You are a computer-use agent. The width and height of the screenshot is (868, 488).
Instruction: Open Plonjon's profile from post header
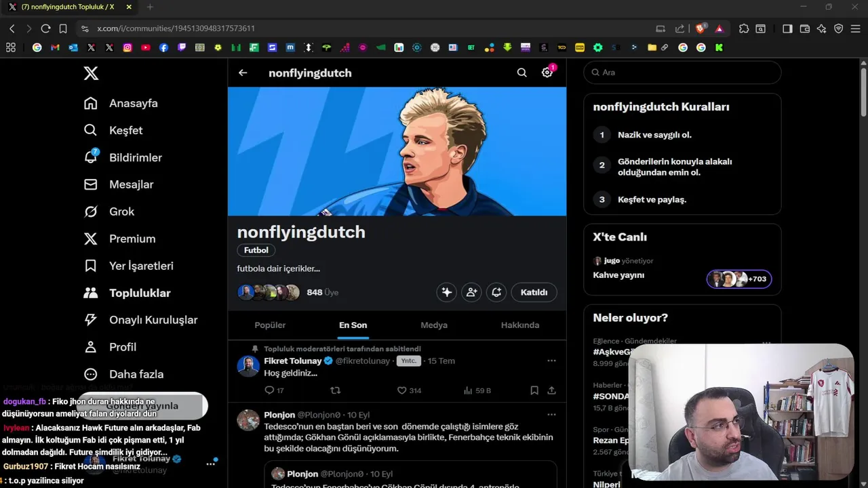click(279, 415)
